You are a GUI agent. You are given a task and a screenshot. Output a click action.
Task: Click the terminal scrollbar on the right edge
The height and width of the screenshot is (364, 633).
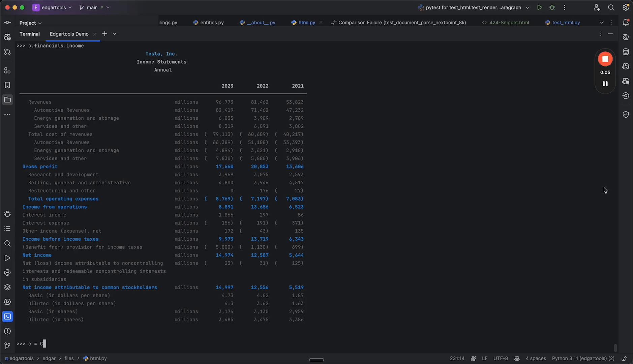[x=615, y=347]
